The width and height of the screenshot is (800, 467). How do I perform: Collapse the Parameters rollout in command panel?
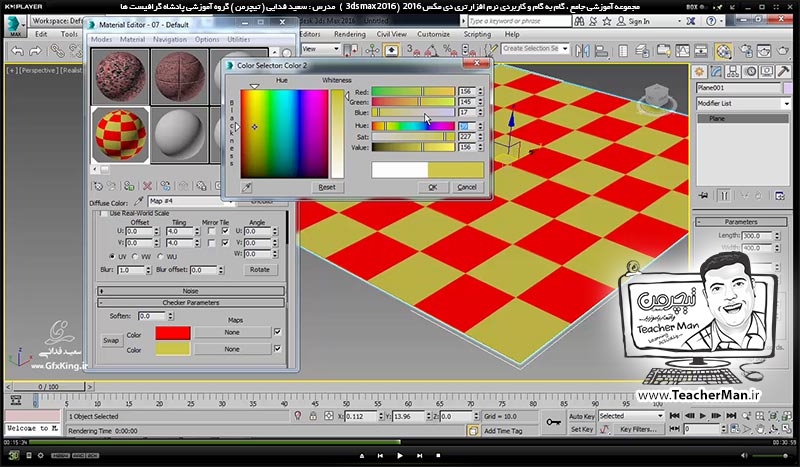(741, 222)
